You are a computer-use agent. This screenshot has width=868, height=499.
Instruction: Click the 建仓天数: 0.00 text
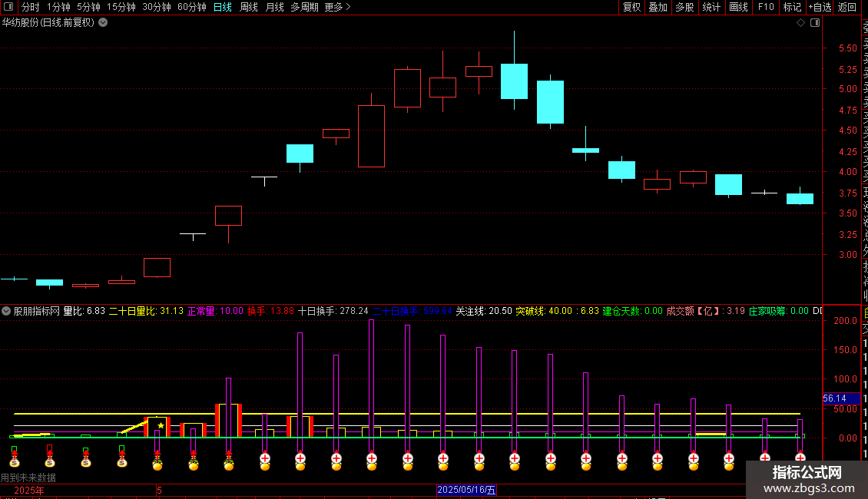click(632, 311)
